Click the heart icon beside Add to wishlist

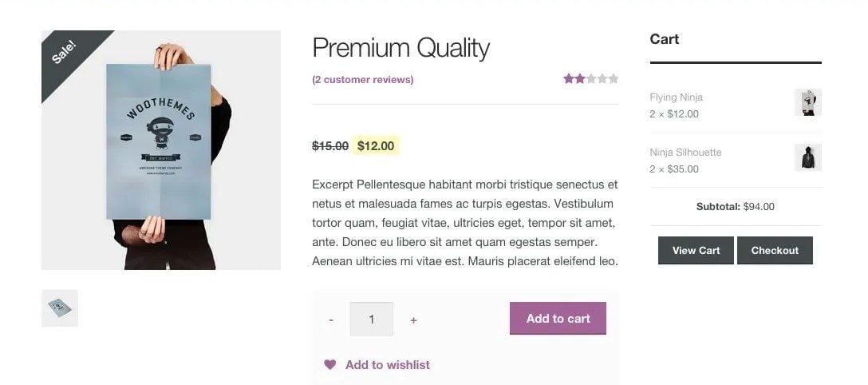tap(329, 365)
